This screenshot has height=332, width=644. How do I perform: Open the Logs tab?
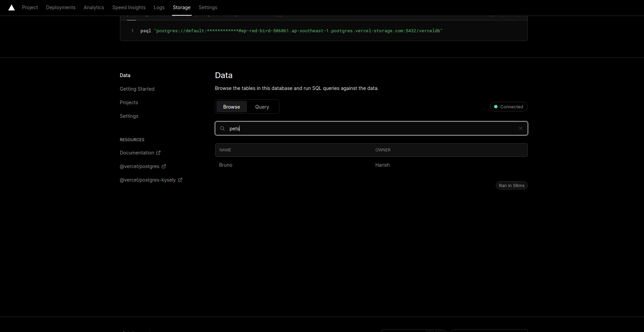159,7
